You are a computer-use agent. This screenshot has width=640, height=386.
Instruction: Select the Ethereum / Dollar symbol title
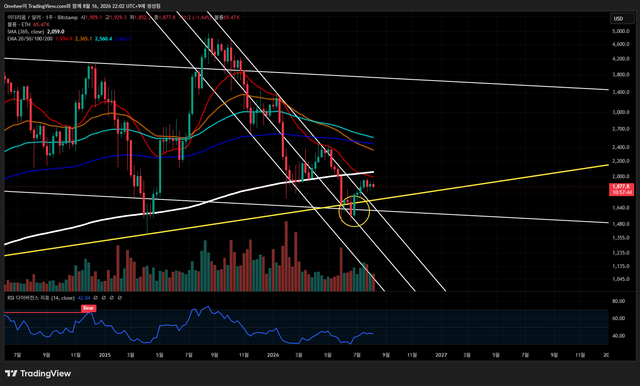42,18
